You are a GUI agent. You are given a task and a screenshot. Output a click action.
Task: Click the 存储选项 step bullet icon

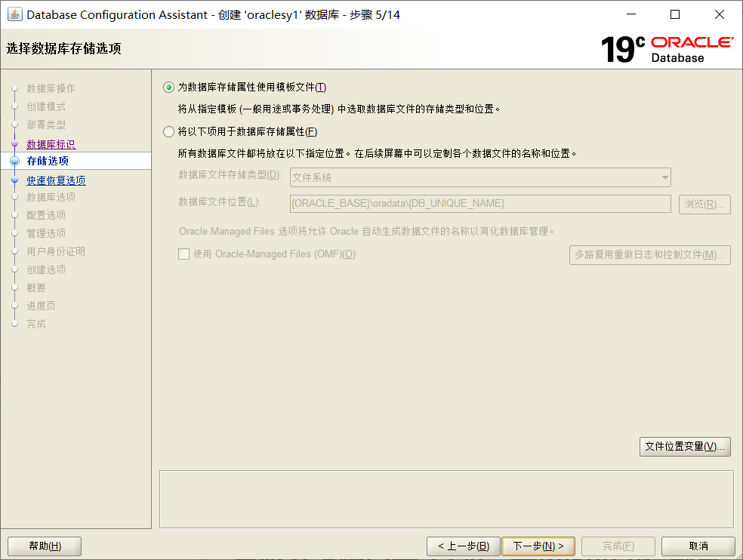14,161
